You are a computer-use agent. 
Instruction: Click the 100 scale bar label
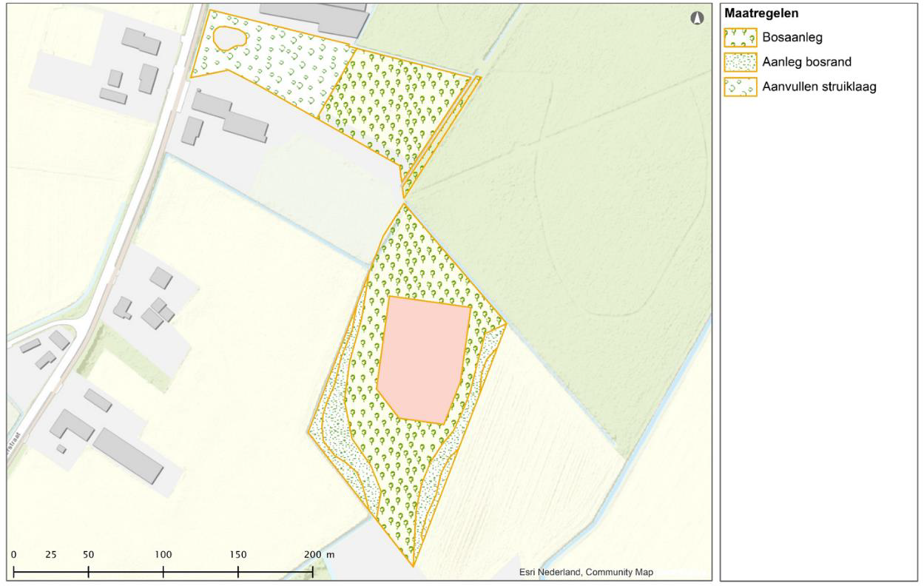(x=163, y=554)
